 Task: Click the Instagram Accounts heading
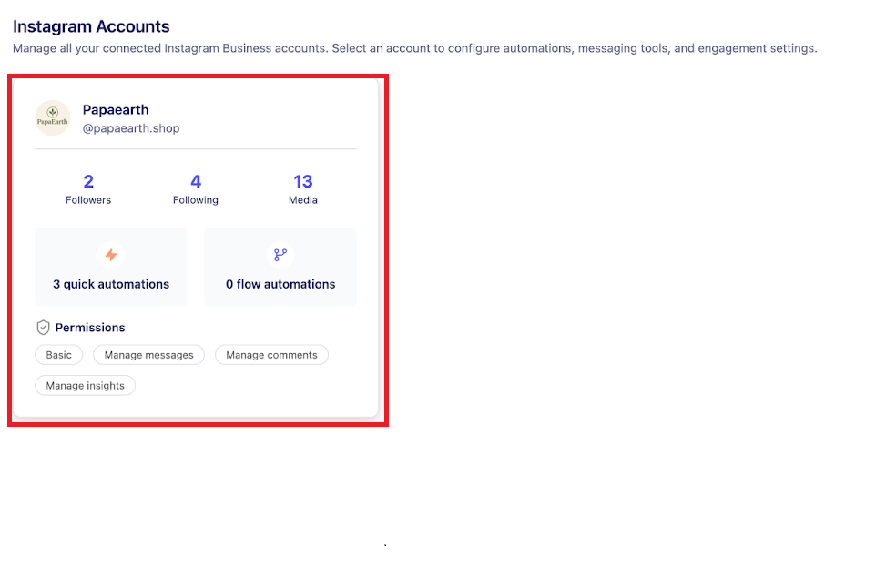pos(91,26)
